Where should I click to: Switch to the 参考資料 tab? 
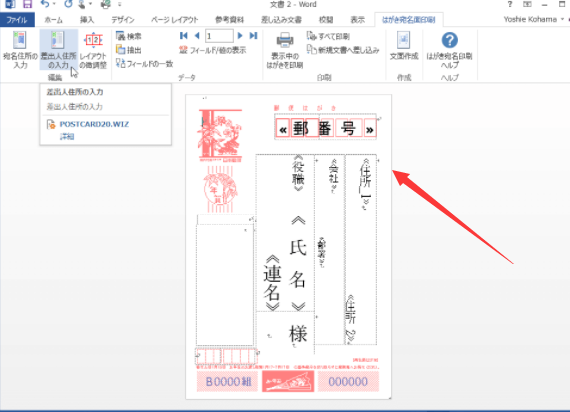pyautogui.click(x=229, y=20)
